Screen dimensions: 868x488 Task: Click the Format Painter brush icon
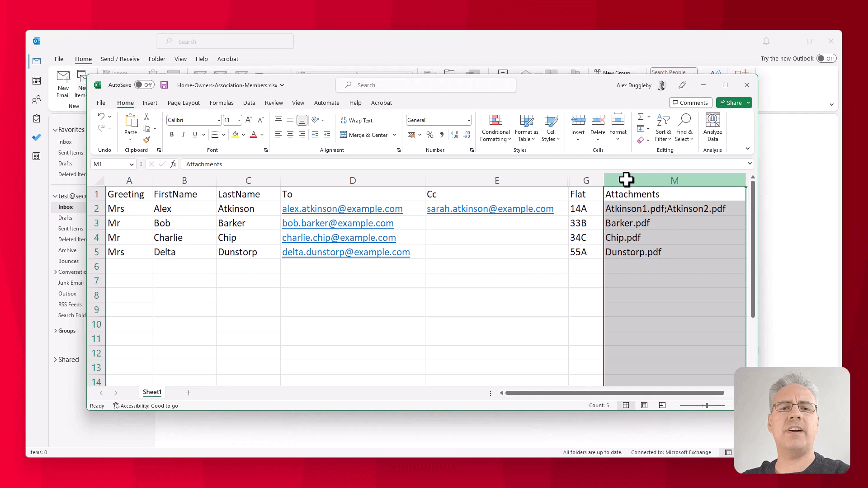(146, 140)
